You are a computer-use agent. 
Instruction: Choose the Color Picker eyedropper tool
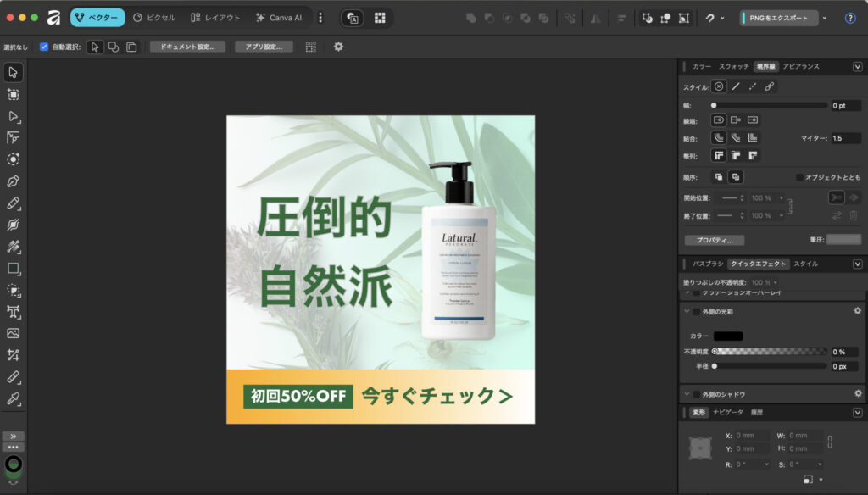pos(14,398)
